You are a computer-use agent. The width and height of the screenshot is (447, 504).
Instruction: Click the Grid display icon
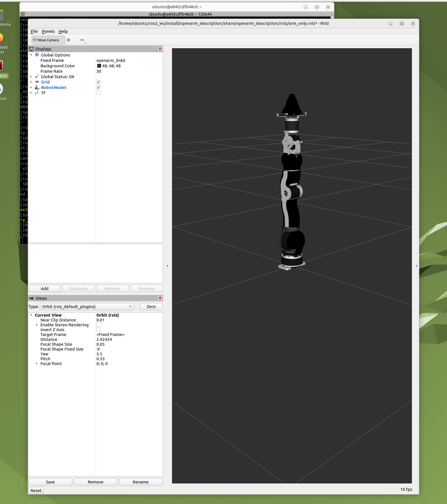tap(37, 82)
